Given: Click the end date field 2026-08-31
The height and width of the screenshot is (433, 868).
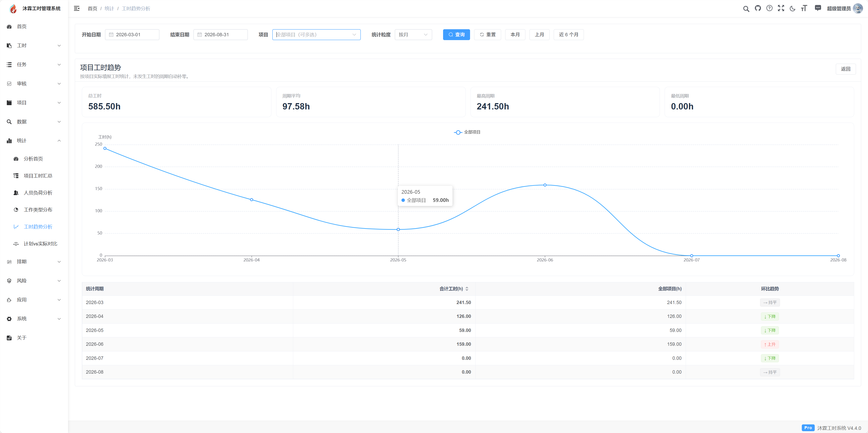Looking at the screenshot, I should (x=220, y=35).
